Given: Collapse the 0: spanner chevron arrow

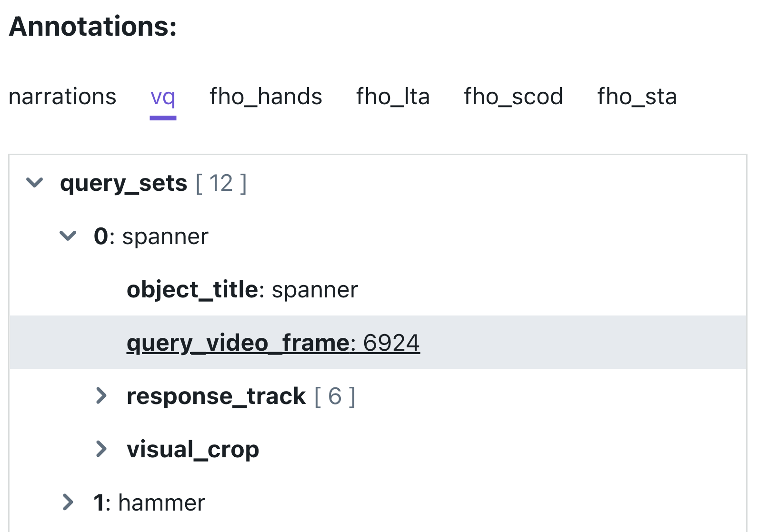Looking at the screenshot, I should [x=68, y=236].
